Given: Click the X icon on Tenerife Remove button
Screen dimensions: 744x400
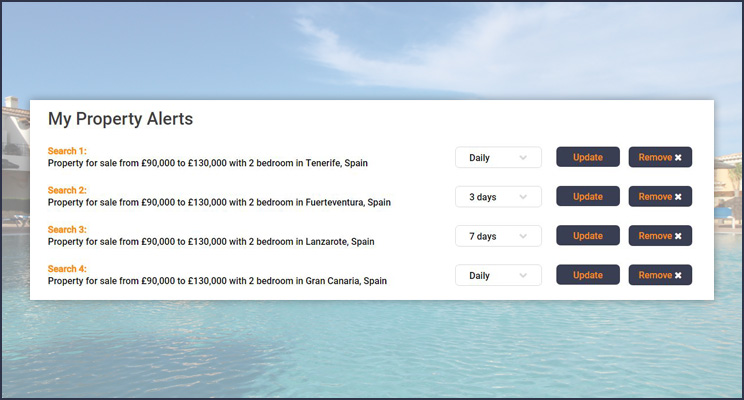Looking at the screenshot, I should pos(678,157).
